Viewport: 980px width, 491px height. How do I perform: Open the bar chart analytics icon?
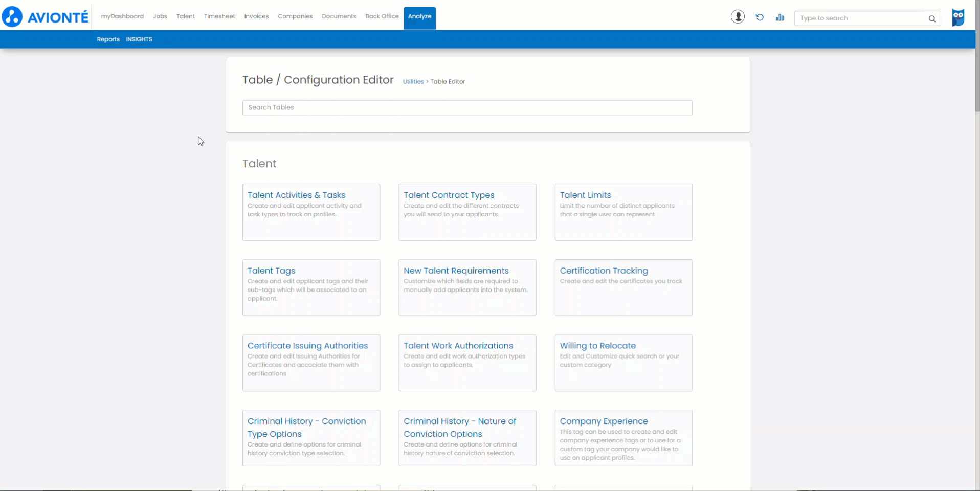(779, 17)
